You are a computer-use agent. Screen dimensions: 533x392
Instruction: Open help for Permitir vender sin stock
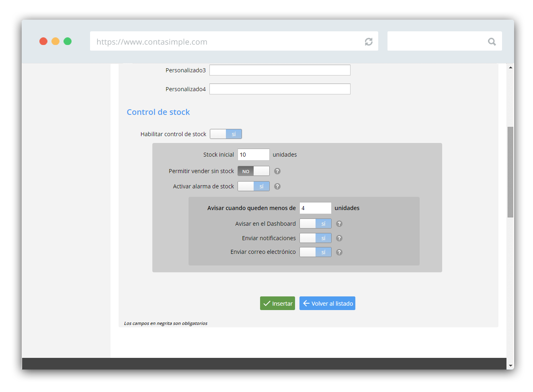[x=277, y=171]
